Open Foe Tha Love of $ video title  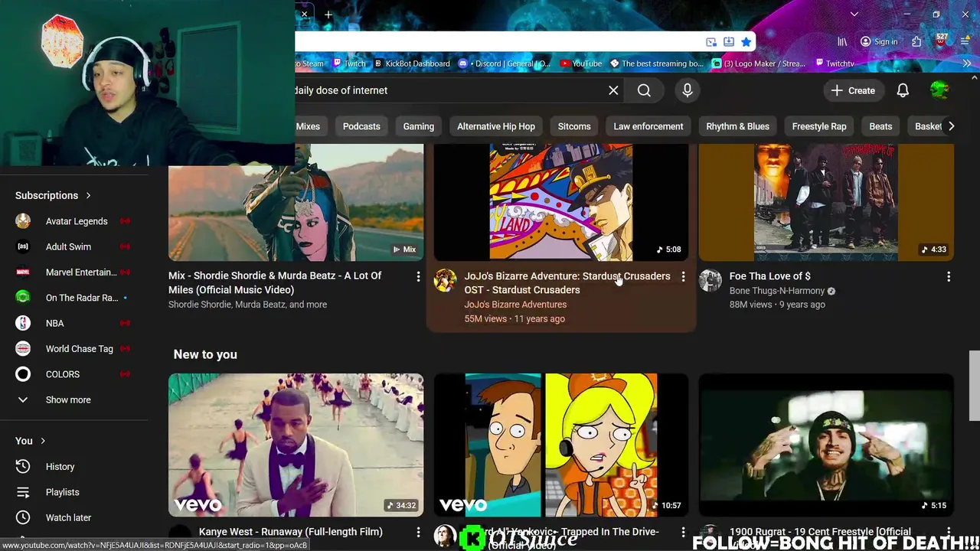pos(769,276)
